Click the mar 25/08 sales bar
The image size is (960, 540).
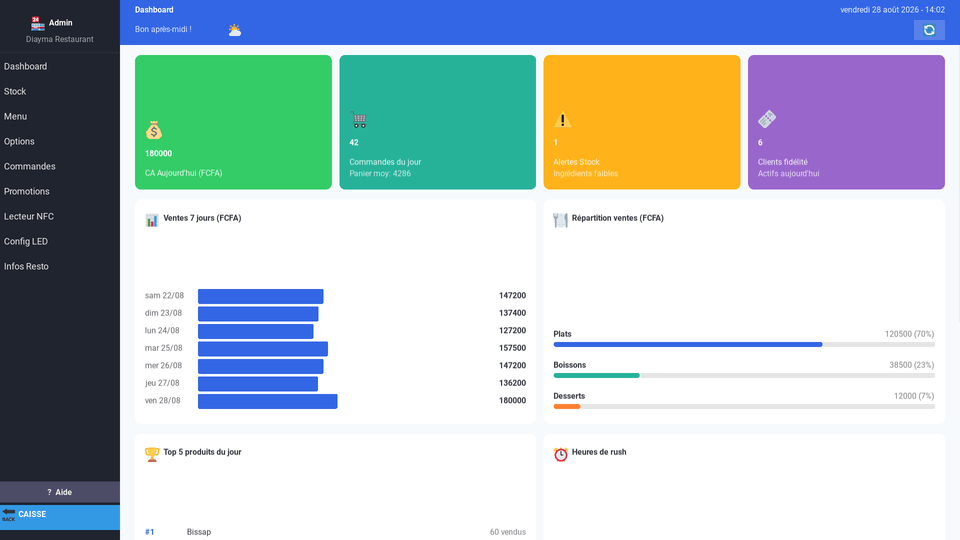click(x=263, y=349)
